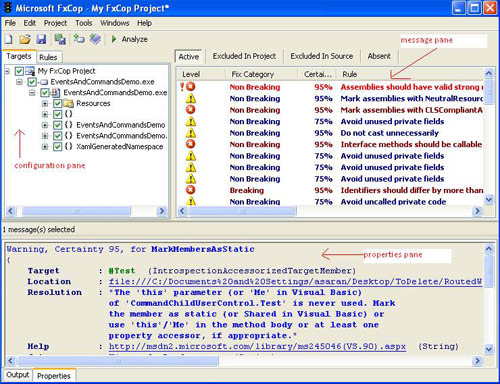Click warning icon for Do not cast unnecessarily
The height and width of the screenshot is (384, 500).
(191, 133)
